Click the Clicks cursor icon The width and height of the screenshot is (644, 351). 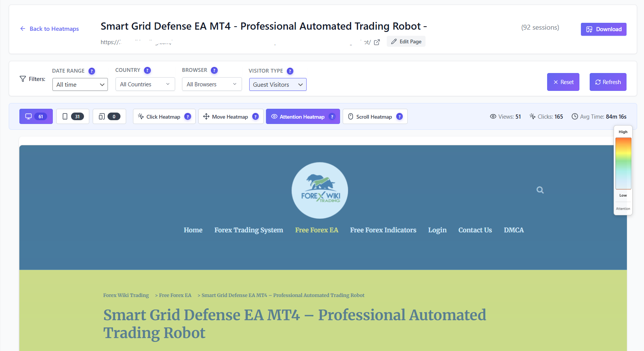532,116
